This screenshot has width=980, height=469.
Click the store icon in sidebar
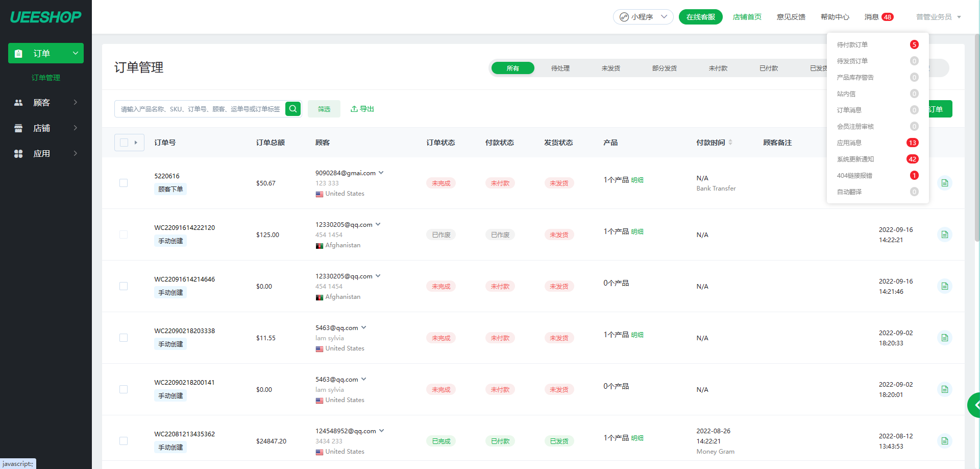[x=18, y=128]
